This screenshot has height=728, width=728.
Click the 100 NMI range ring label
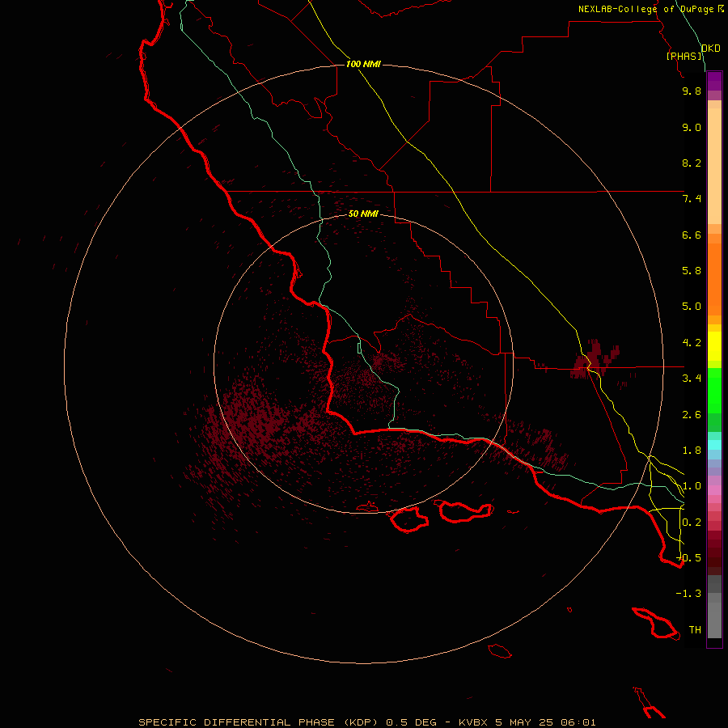pos(363,64)
